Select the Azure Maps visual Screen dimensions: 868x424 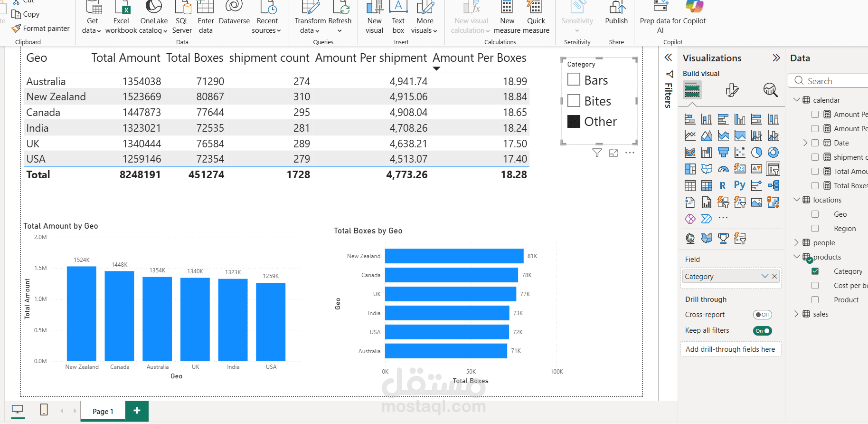(x=773, y=202)
